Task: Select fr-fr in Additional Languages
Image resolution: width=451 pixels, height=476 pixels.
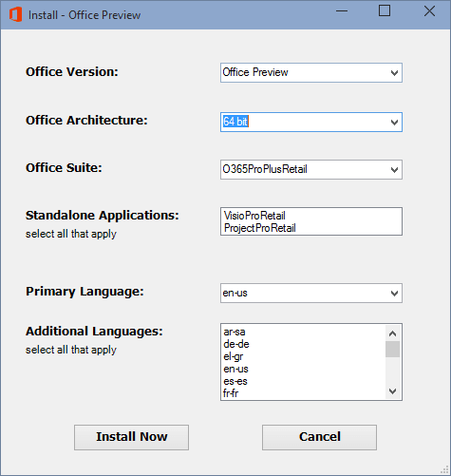Action: [231, 393]
